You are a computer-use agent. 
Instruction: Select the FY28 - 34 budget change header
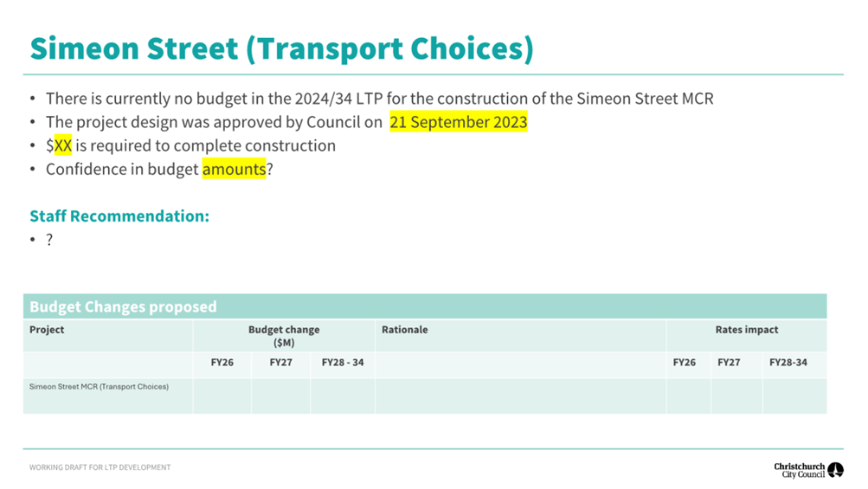(343, 363)
